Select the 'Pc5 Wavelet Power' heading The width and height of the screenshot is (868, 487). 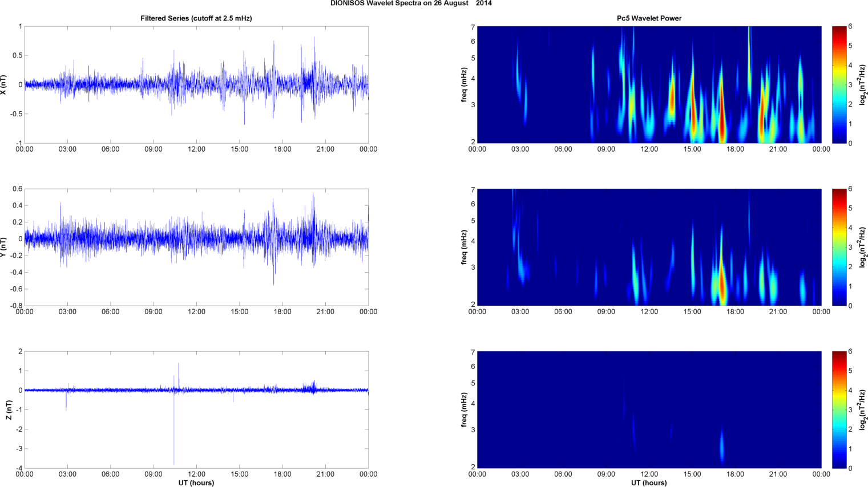[x=649, y=18]
